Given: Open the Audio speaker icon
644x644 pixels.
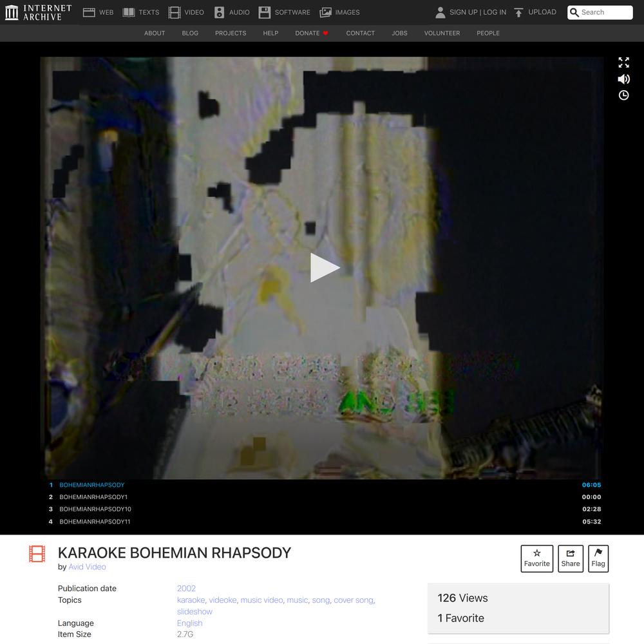Looking at the screenshot, I should 220,12.
